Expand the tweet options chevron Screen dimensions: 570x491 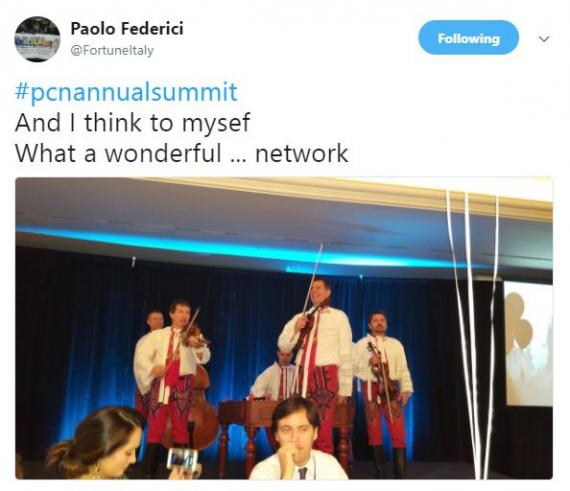click(544, 39)
